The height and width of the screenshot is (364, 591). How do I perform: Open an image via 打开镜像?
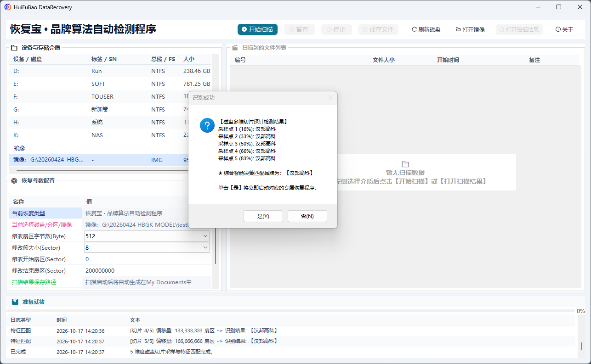coord(470,29)
